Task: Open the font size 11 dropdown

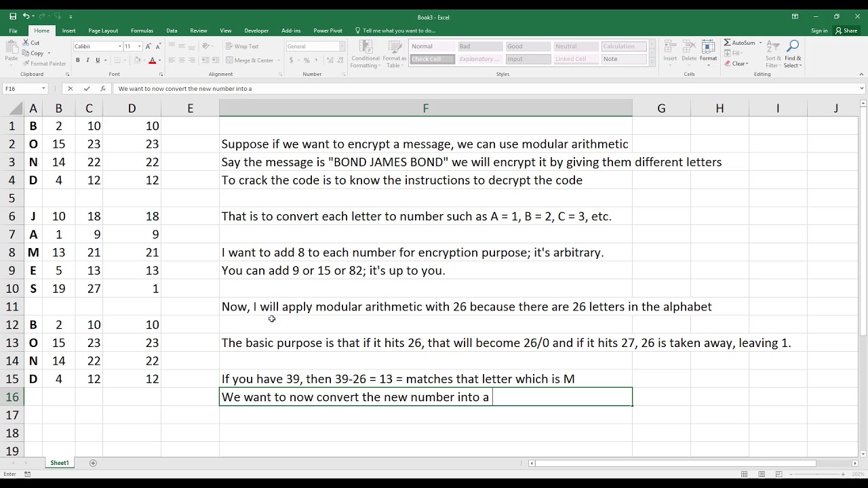Action: (139, 46)
